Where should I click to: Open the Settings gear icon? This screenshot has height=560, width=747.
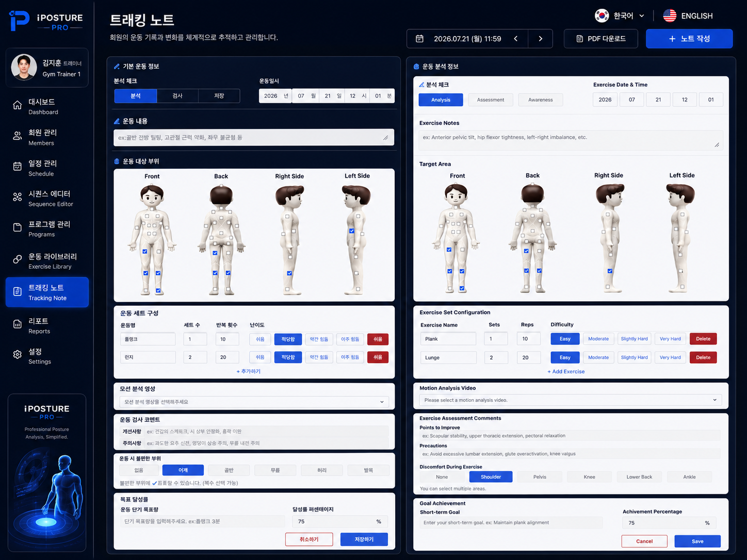(18, 354)
